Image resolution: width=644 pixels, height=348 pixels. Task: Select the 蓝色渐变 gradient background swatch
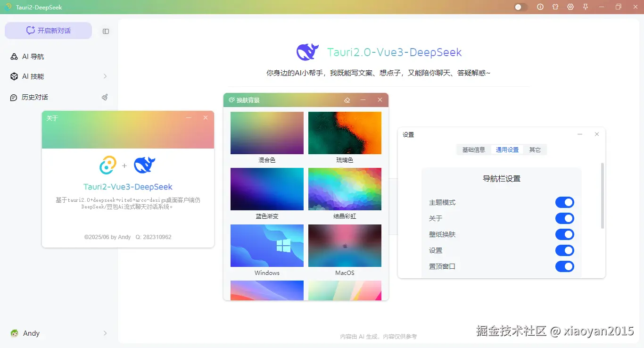point(267,189)
